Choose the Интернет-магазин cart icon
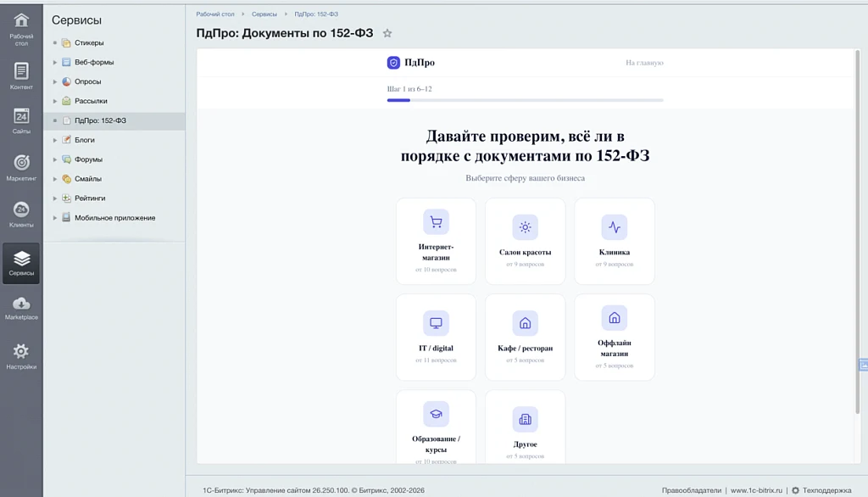The width and height of the screenshot is (868, 497). (x=437, y=222)
